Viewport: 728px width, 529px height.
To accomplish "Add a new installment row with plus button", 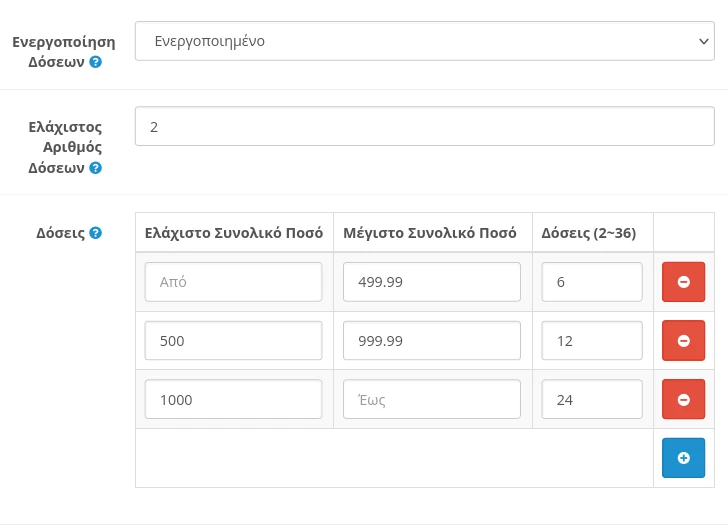I will click(683, 458).
